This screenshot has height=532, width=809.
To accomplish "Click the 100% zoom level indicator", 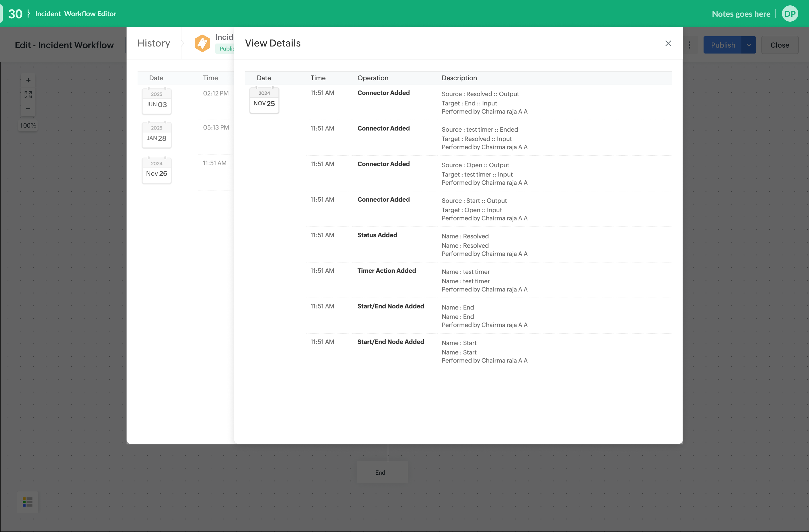I will pyautogui.click(x=28, y=125).
